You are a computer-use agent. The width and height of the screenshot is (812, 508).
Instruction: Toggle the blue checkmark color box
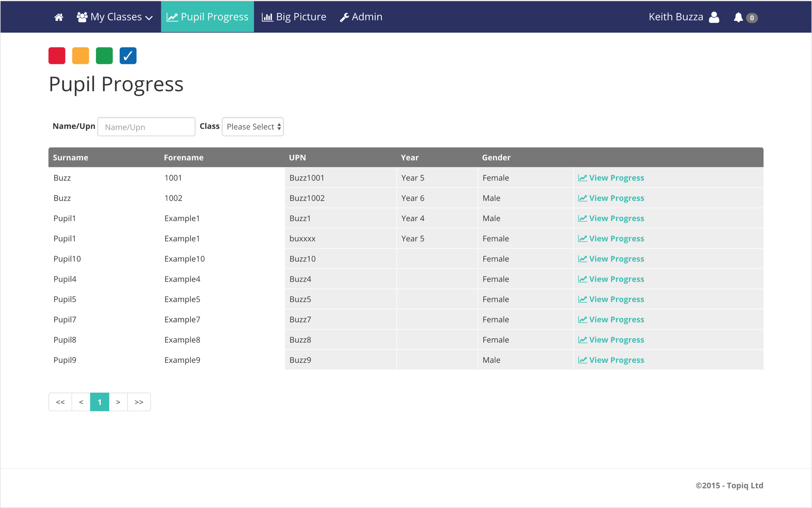(128, 56)
